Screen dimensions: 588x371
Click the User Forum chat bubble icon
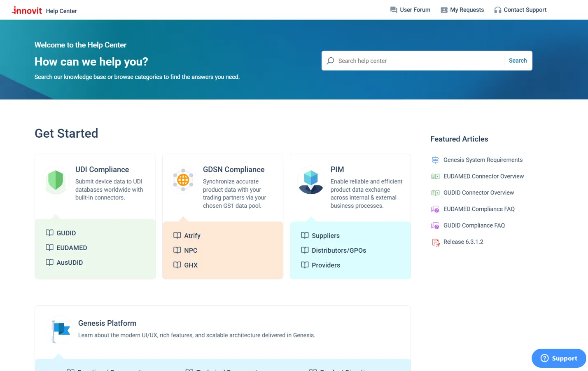tap(394, 10)
